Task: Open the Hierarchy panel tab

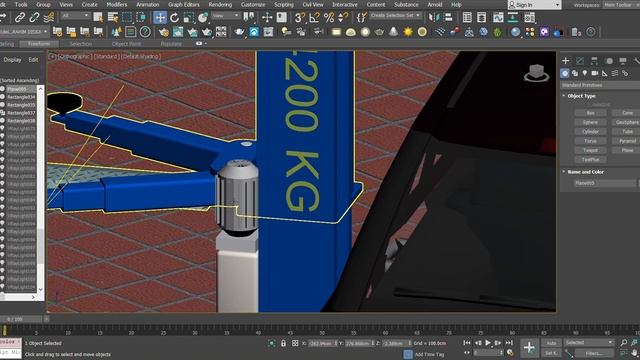Action: point(594,61)
